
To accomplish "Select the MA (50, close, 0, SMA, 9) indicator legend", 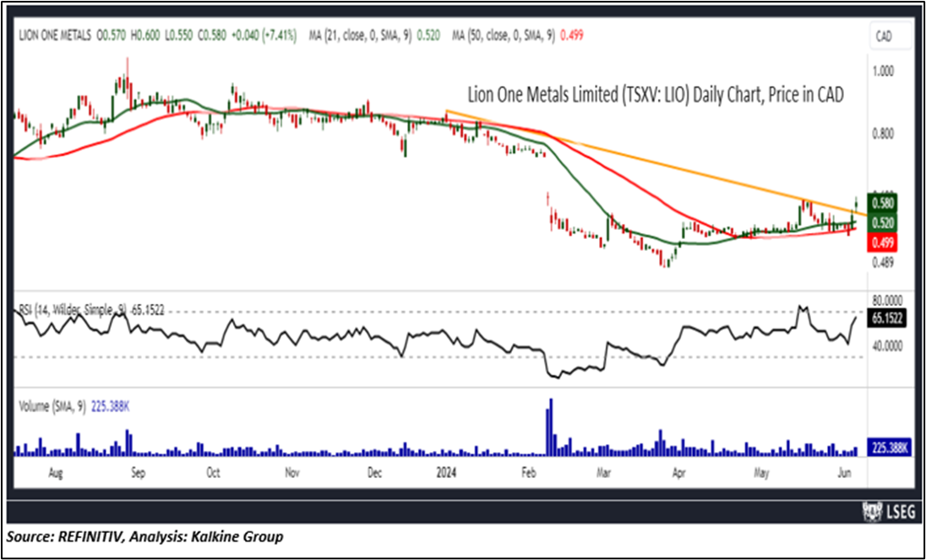I will click(x=503, y=36).
